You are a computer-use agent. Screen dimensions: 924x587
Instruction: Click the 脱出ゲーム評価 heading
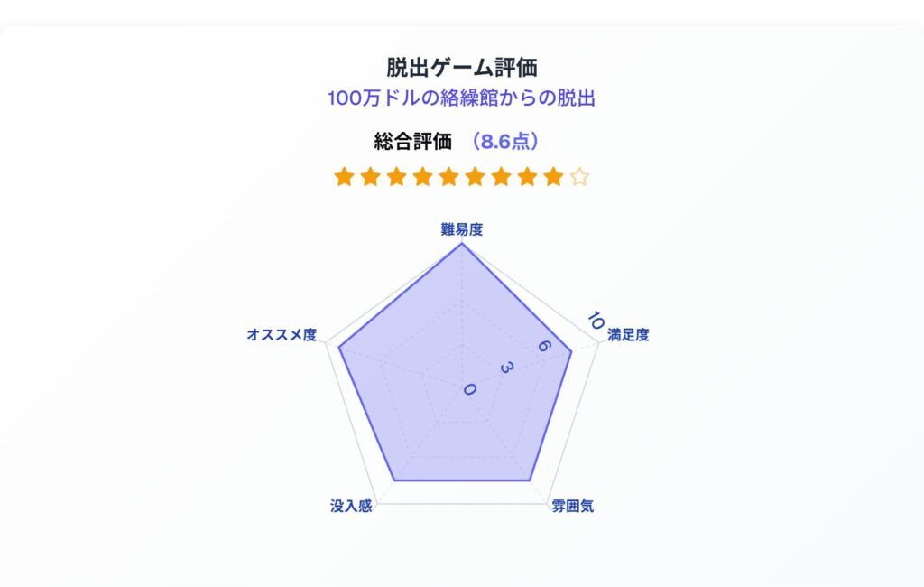coord(462,67)
